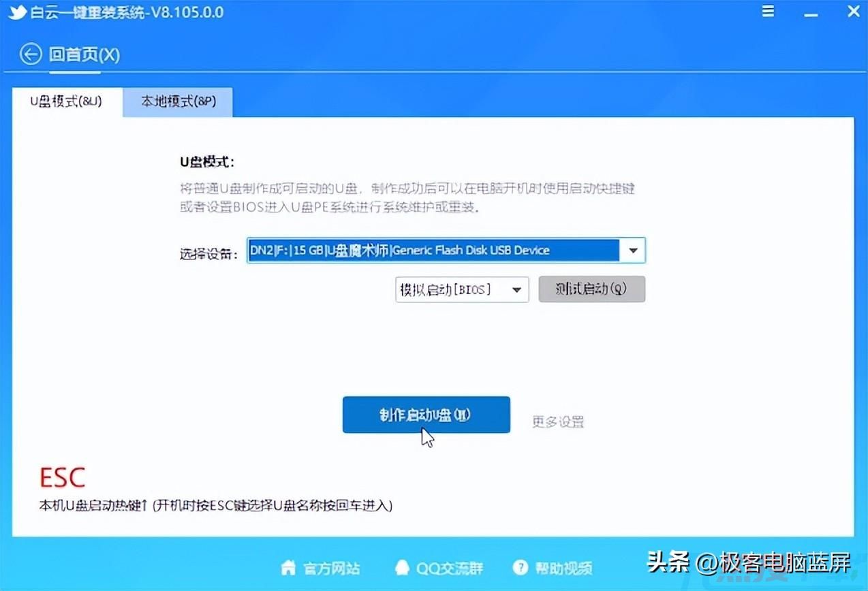Open the 模拟启动[BIOS] dropdown
This screenshot has height=591, width=868.
coord(462,289)
